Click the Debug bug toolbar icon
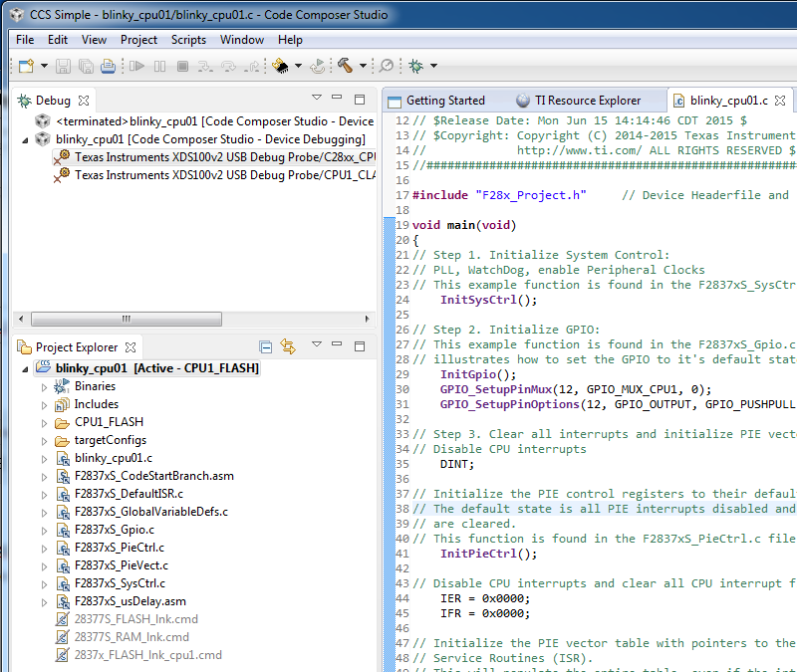This screenshot has width=797, height=672. 416,66
